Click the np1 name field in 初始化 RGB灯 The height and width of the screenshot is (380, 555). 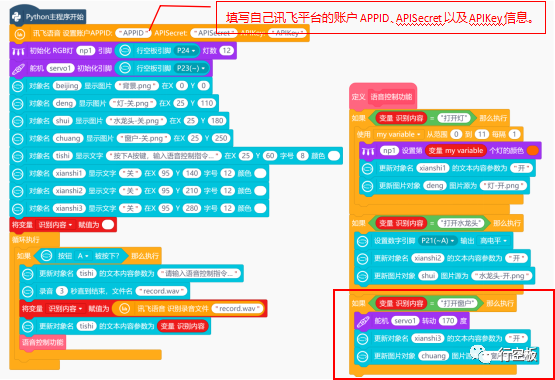pos(86,51)
